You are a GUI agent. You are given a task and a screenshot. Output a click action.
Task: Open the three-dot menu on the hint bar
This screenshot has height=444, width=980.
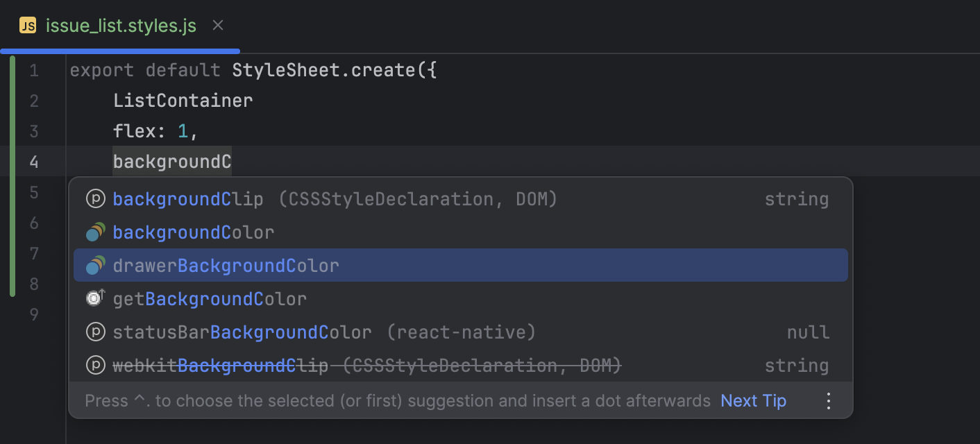tap(828, 400)
